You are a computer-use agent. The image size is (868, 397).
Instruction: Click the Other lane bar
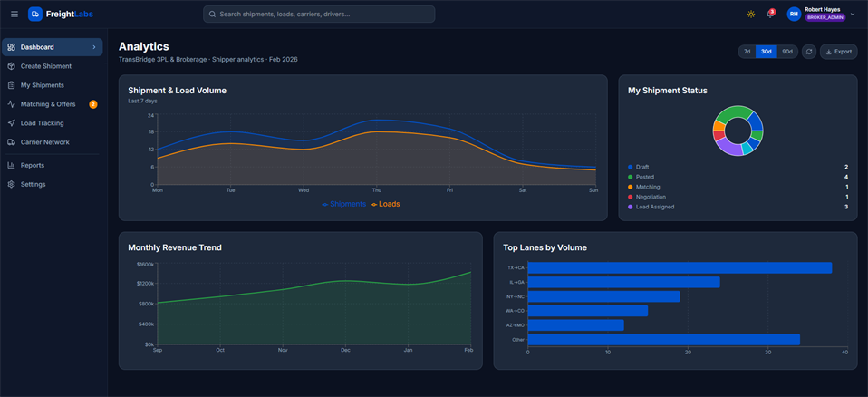pyautogui.click(x=664, y=339)
